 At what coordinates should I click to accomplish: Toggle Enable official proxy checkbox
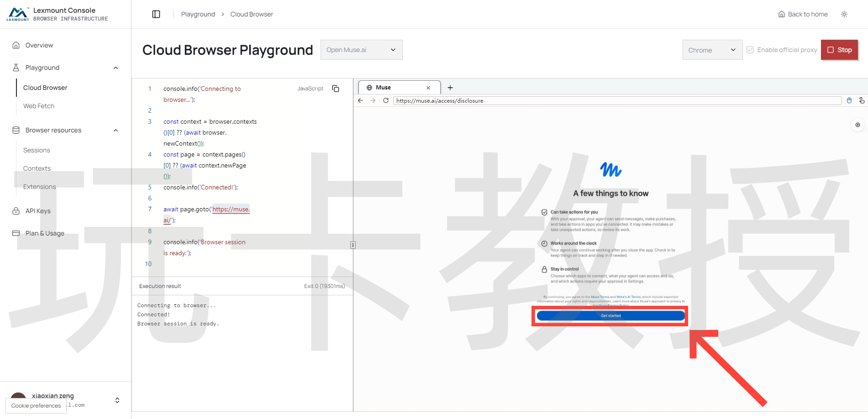pos(750,50)
